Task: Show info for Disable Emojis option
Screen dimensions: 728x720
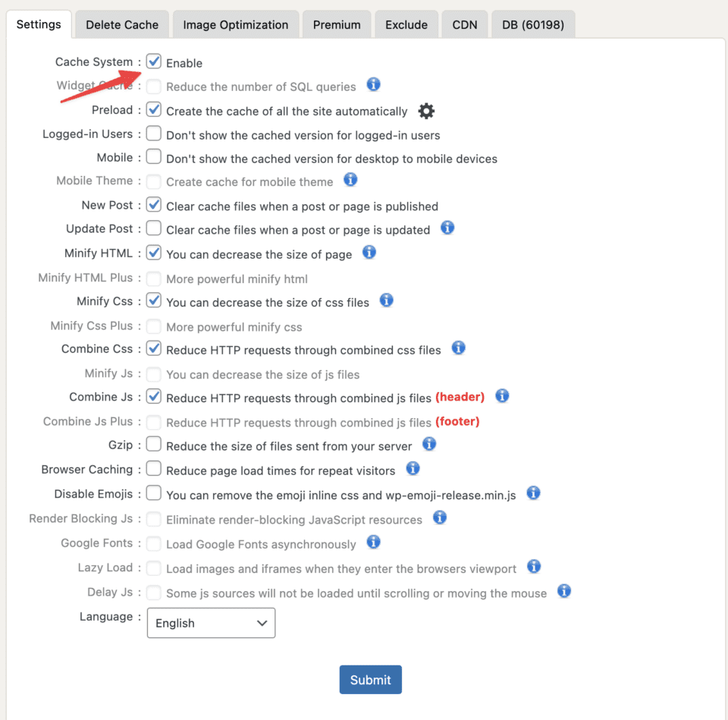Action: tap(533, 493)
